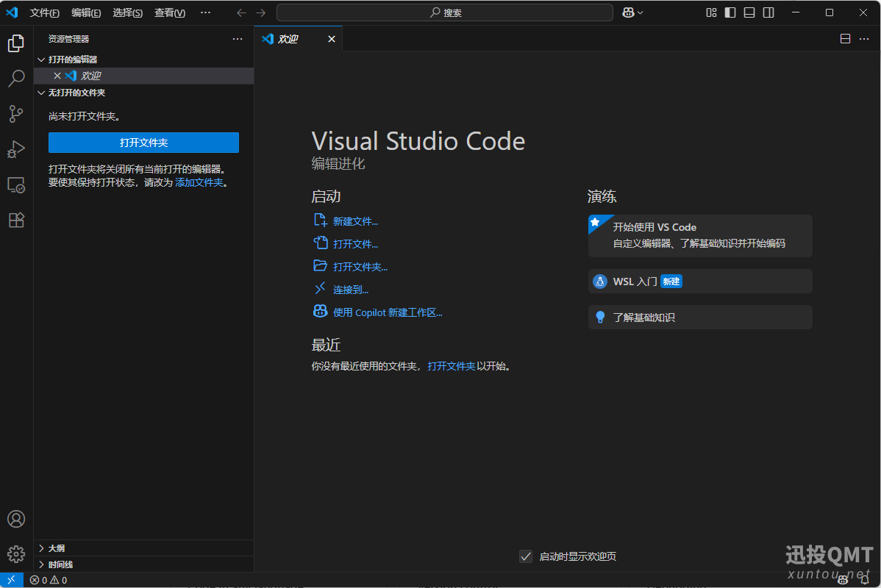Open the 查看(V) menu

170,12
